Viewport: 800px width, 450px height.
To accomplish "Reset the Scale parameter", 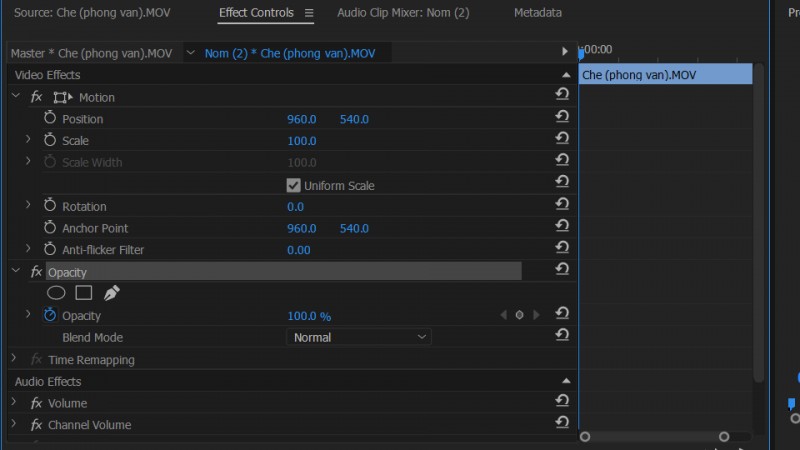I will [x=562, y=138].
